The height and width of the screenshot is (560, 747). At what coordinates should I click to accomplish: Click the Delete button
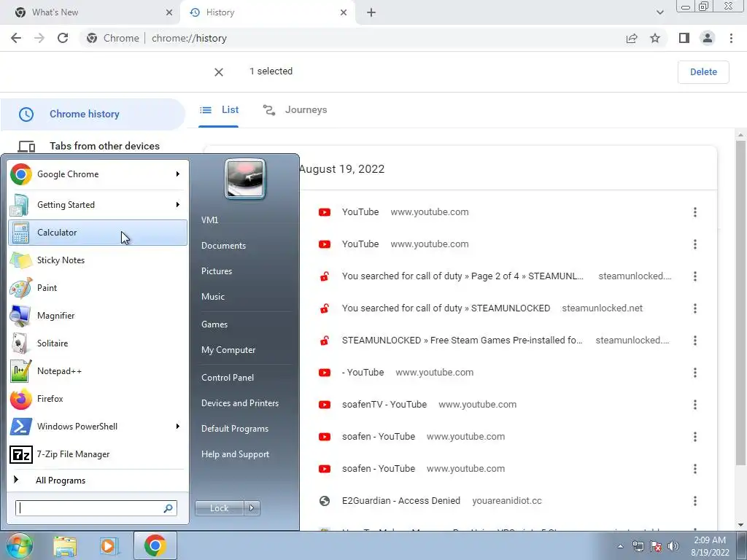[x=703, y=72]
